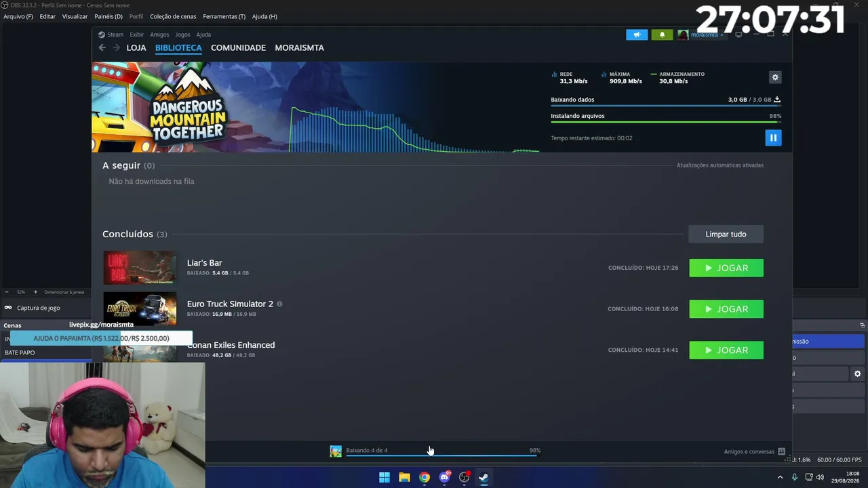This screenshot has height=488, width=868.
Task: Open File Explorer from taskbar
Action: pyautogui.click(x=404, y=477)
